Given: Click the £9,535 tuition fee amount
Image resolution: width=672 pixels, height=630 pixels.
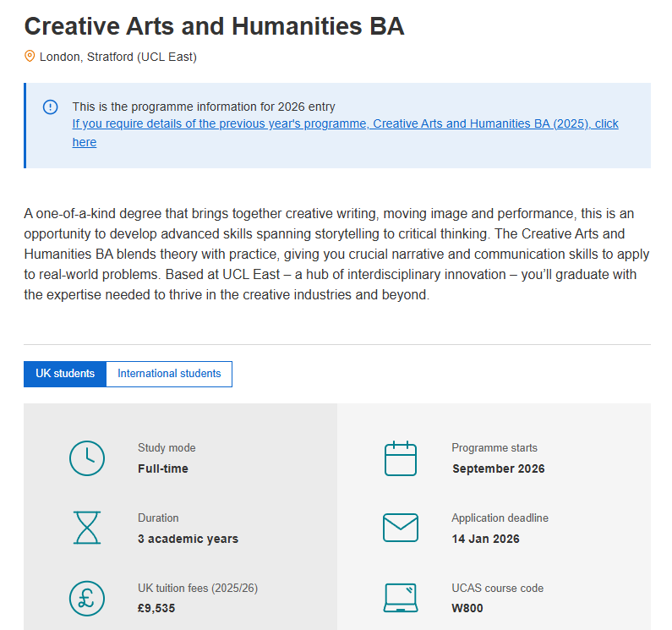Looking at the screenshot, I should tap(156, 608).
